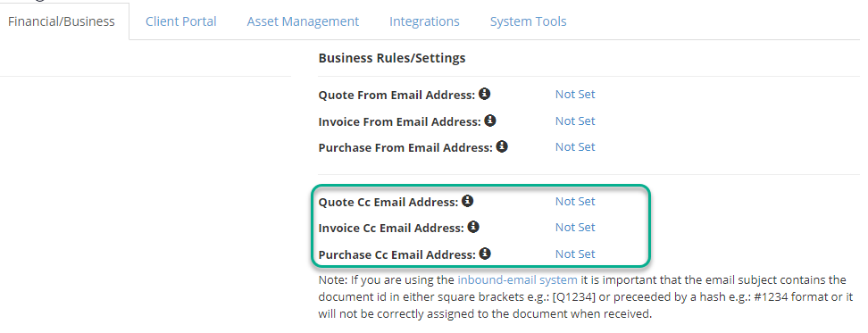This screenshot has width=868, height=333.
Task: Click the Purchase Cc Email Address label
Action: (x=396, y=255)
